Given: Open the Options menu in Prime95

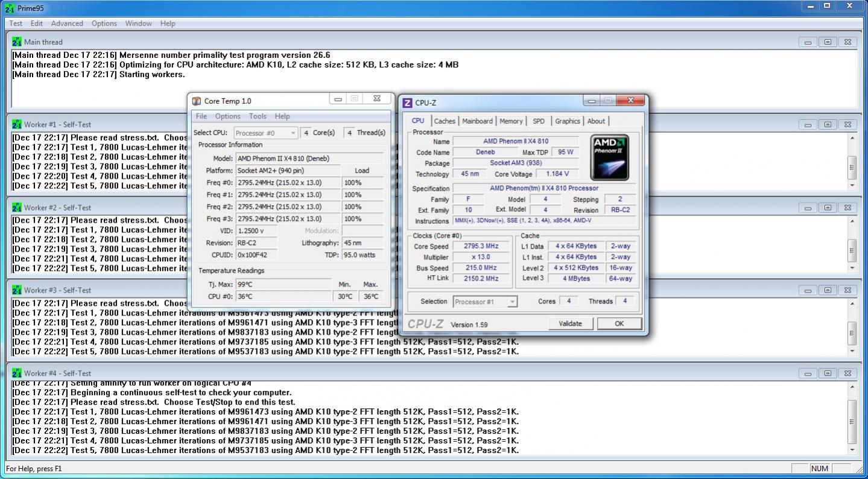Looking at the screenshot, I should click(x=104, y=24).
